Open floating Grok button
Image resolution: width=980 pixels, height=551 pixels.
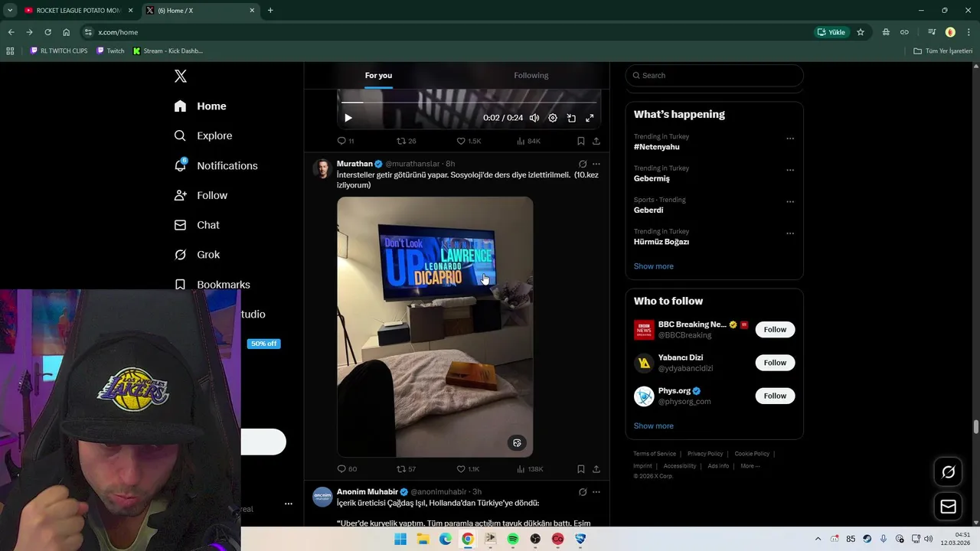tap(948, 472)
